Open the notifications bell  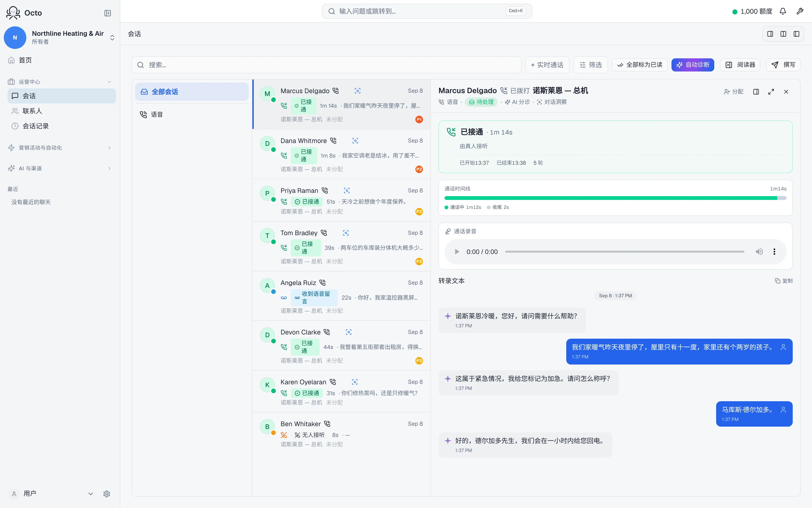click(783, 12)
